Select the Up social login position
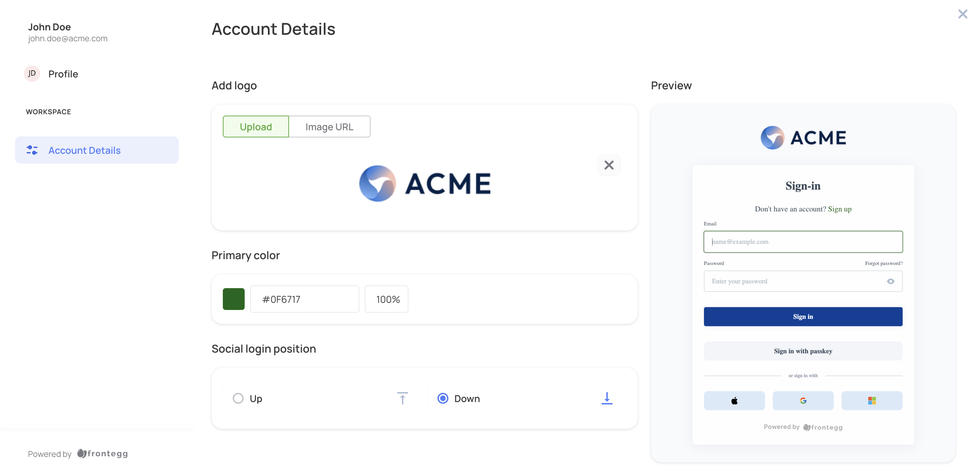This screenshot has height=474, width=980. (x=238, y=398)
